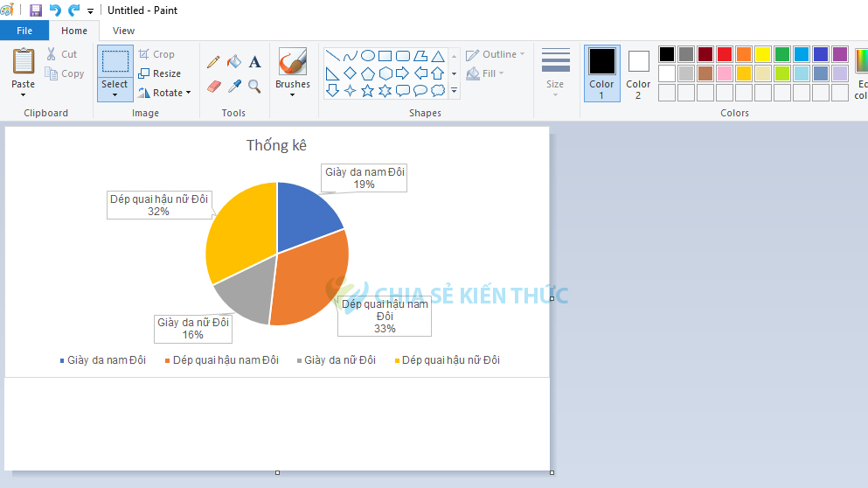Select the Fill with color bucket tool

pos(234,61)
